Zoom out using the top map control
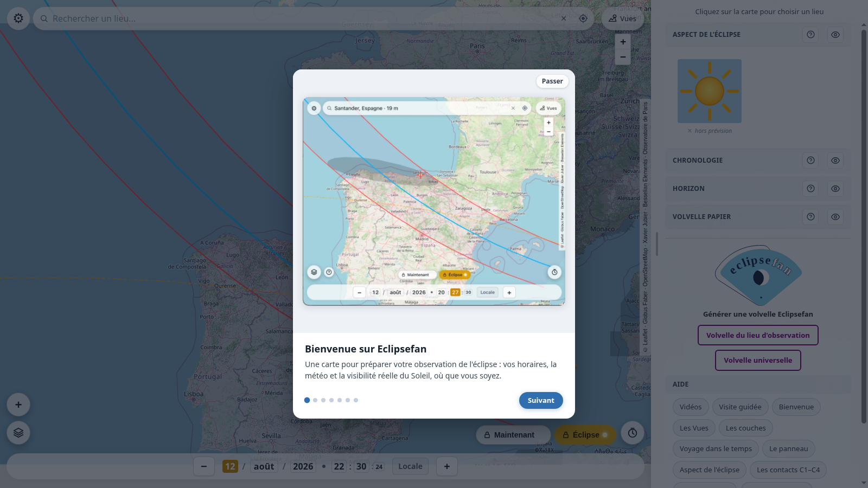The width and height of the screenshot is (868, 488). (x=623, y=57)
